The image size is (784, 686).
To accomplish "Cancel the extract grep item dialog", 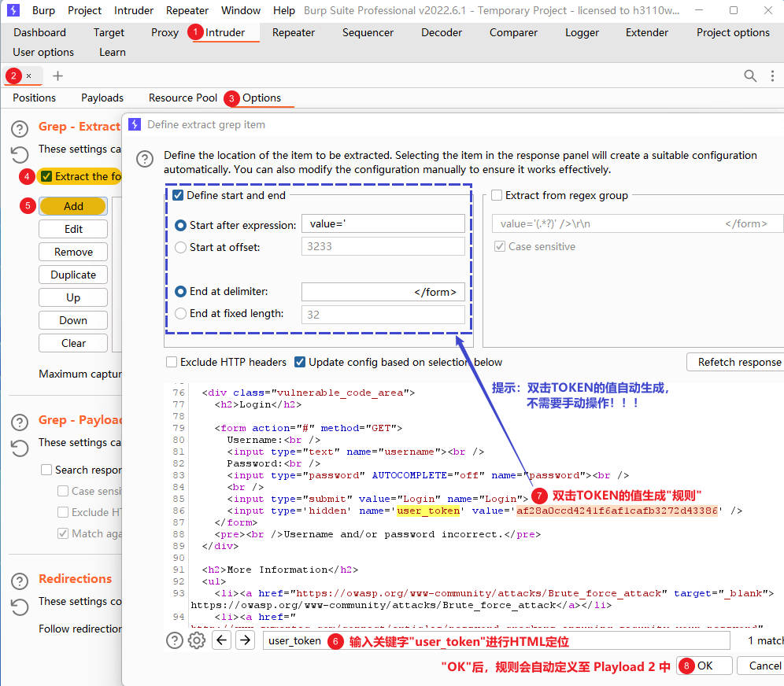I will (760, 666).
